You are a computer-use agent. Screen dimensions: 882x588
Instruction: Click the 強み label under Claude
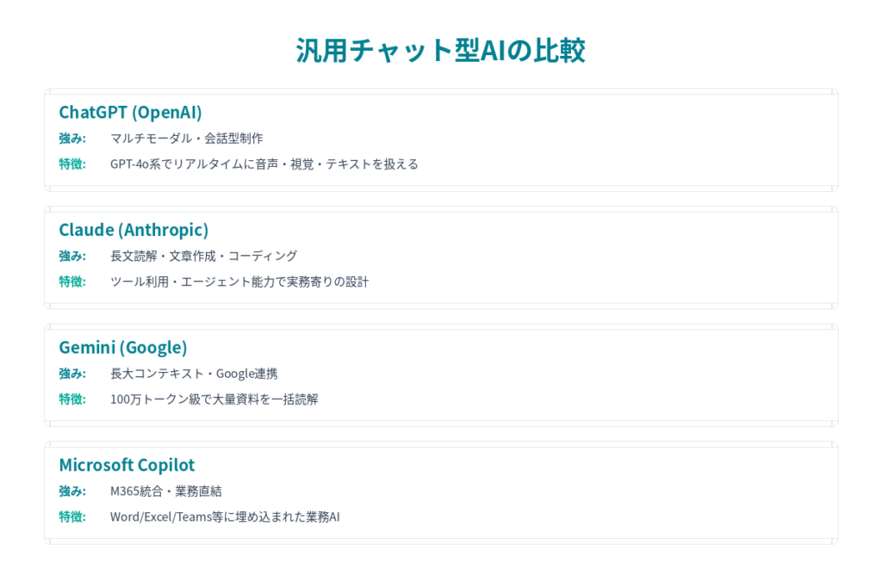tap(72, 256)
